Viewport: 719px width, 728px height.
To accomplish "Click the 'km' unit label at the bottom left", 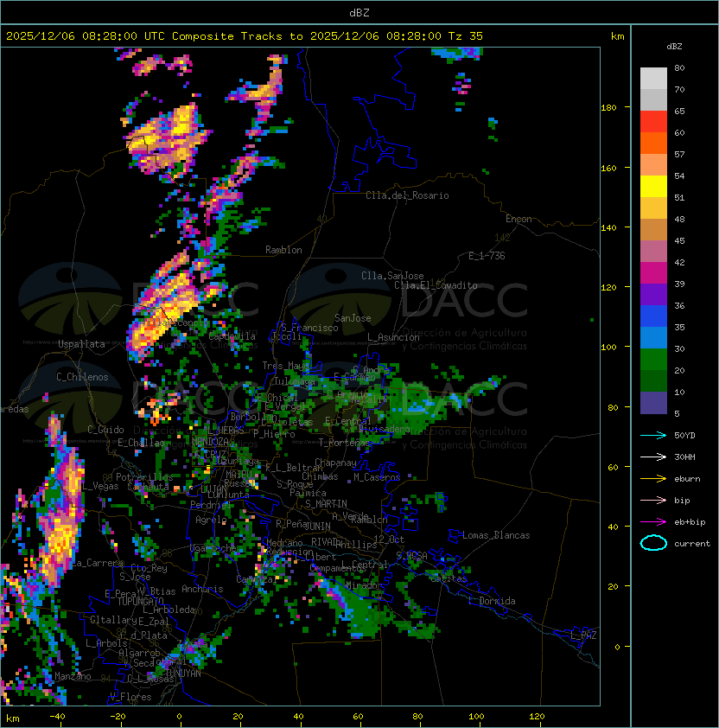I will [x=13, y=718].
